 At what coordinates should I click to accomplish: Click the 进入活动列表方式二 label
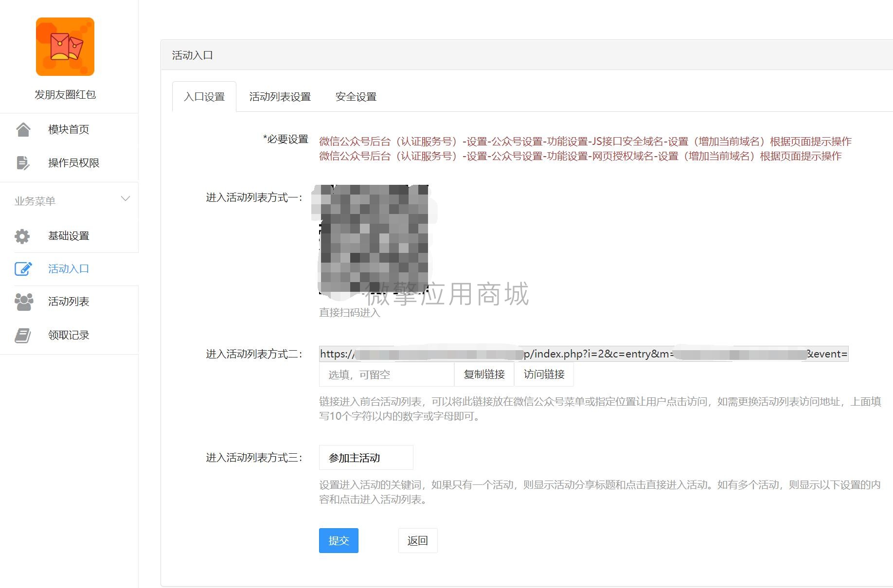[254, 354]
